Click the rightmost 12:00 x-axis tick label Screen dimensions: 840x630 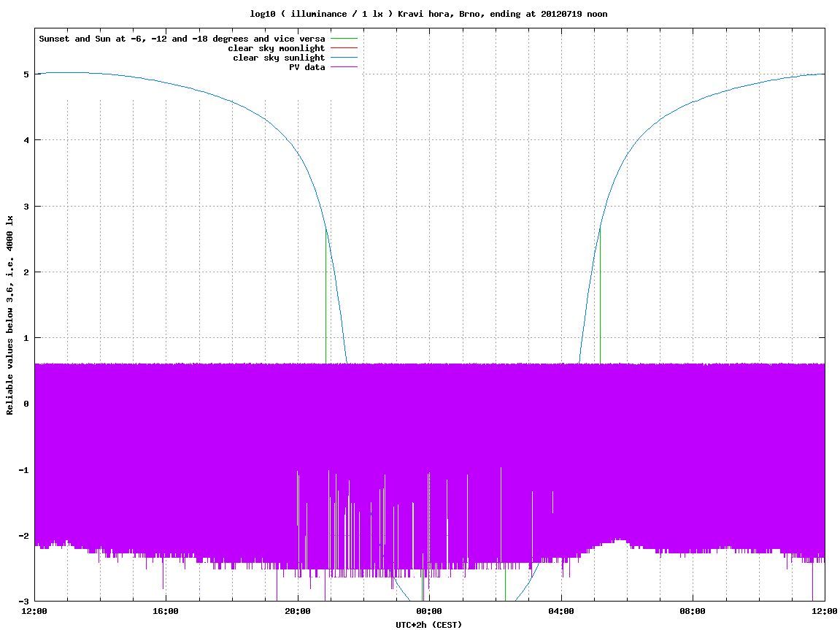(x=825, y=611)
